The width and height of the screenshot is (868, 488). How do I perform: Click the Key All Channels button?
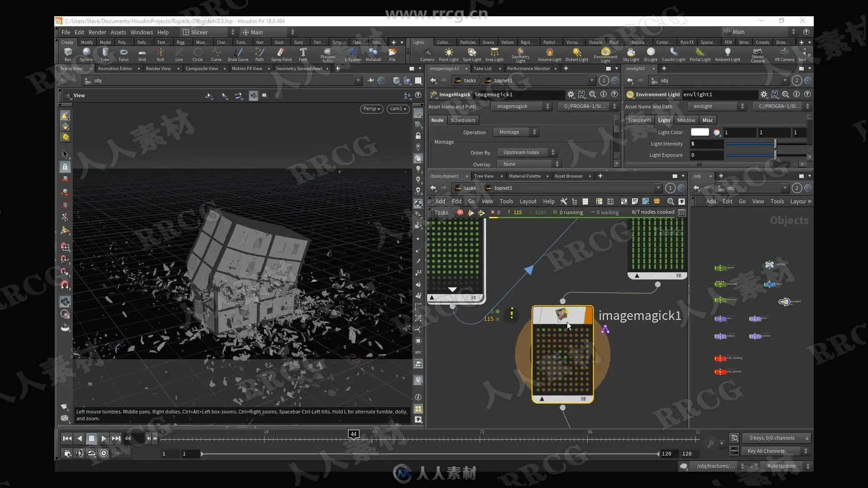point(766,451)
